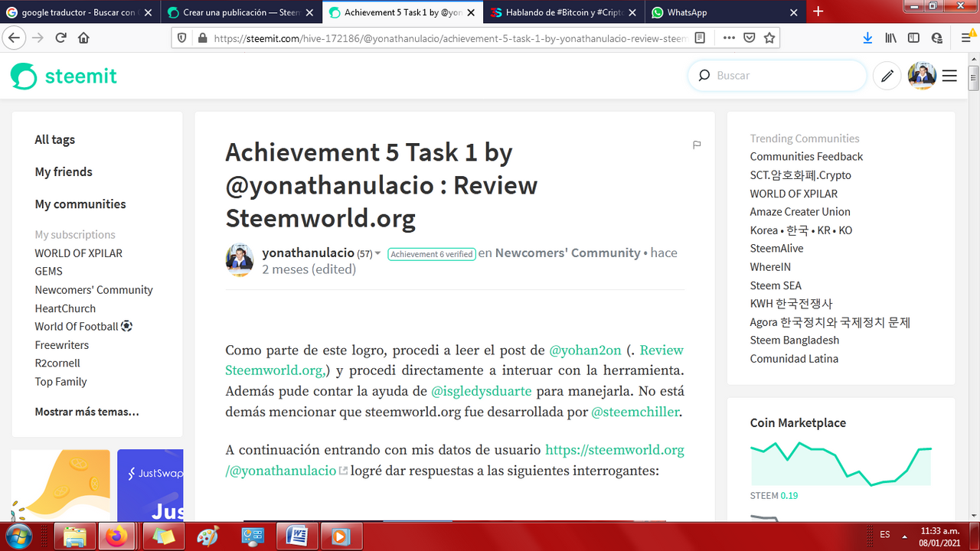Click the JustSwap advertisement banner
Image resolution: width=980 pixels, height=551 pixels.
(150, 485)
